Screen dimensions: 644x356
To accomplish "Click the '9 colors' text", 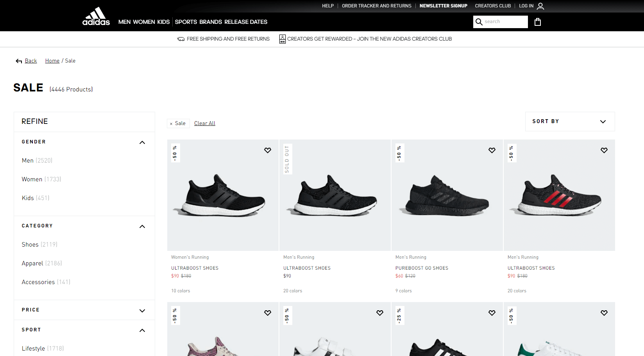I will 404,291.
